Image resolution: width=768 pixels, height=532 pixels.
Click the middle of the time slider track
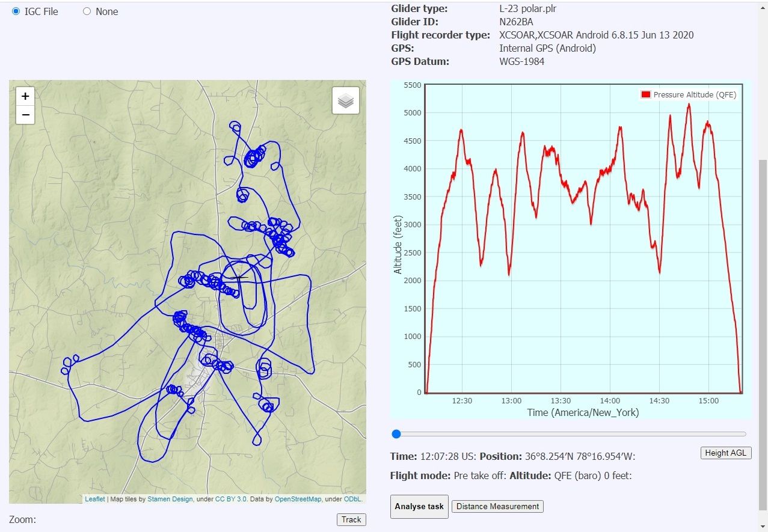click(x=570, y=434)
